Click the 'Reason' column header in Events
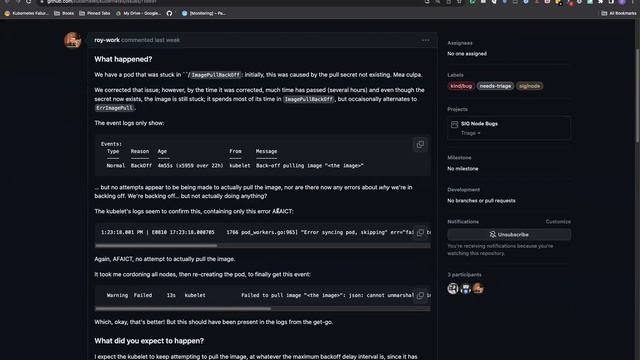640x360 pixels. (x=140, y=151)
